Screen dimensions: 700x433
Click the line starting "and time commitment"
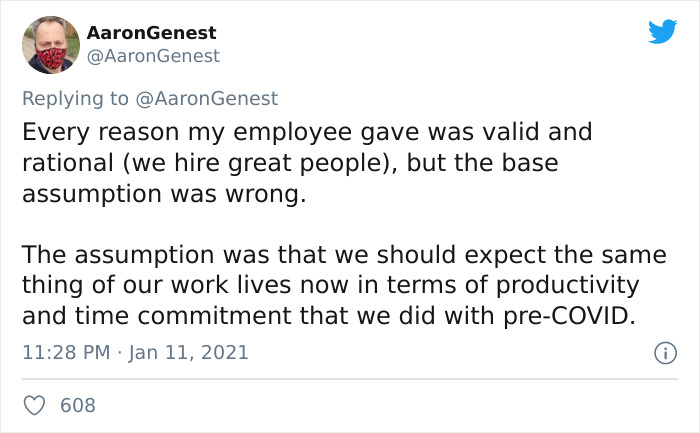[x=329, y=316]
